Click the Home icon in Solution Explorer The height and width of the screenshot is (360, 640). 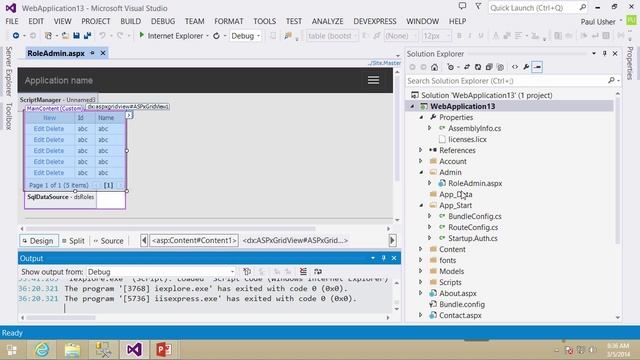point(434,67)
